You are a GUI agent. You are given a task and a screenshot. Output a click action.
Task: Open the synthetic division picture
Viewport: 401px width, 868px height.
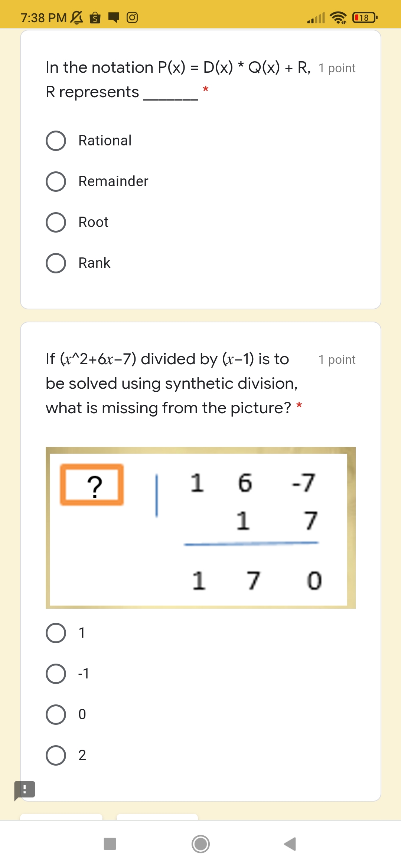[x=200, y=527]
